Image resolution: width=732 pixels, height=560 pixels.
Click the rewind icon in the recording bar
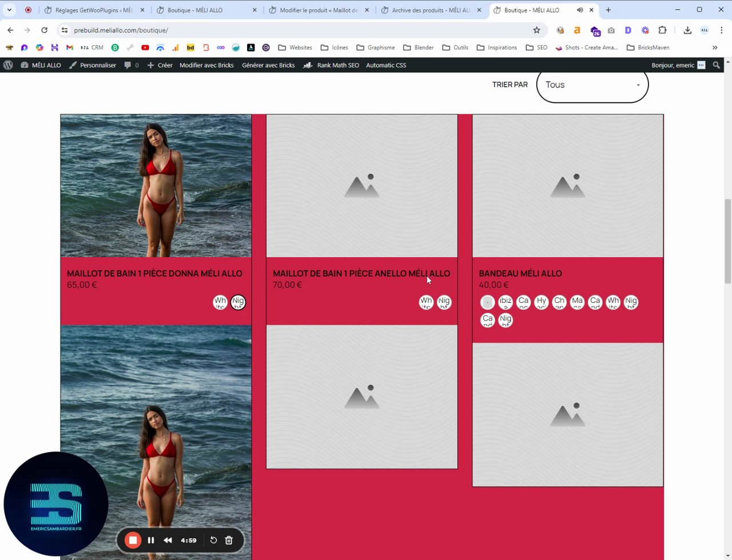168,540
